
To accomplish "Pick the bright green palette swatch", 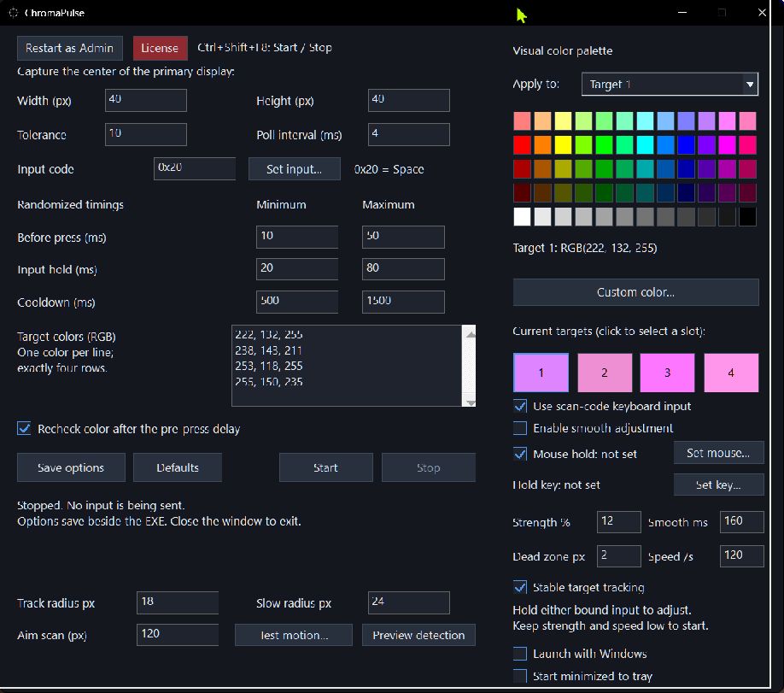I will (x=604, y=145).
